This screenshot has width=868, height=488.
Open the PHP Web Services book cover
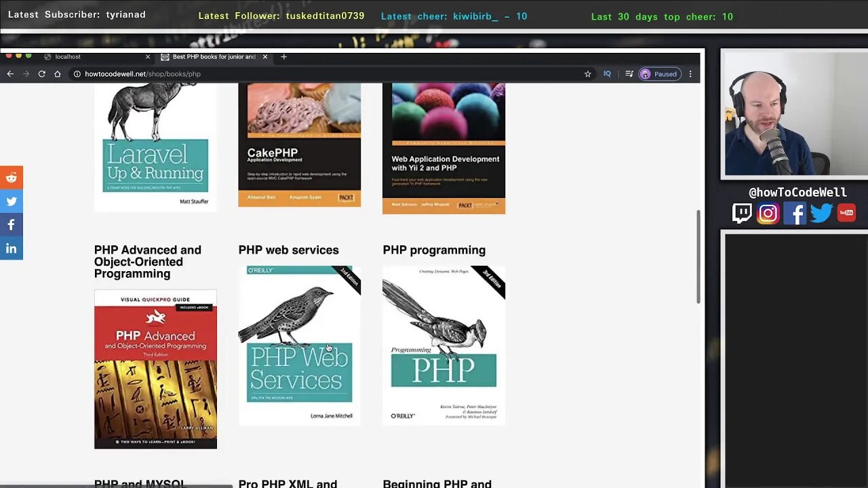(x=300, y=346)
